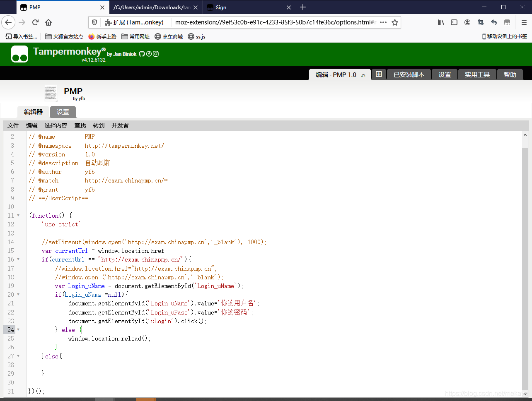
Task: Switch to the script 设置 tab beside 编辑器
Action: (63, 112)
